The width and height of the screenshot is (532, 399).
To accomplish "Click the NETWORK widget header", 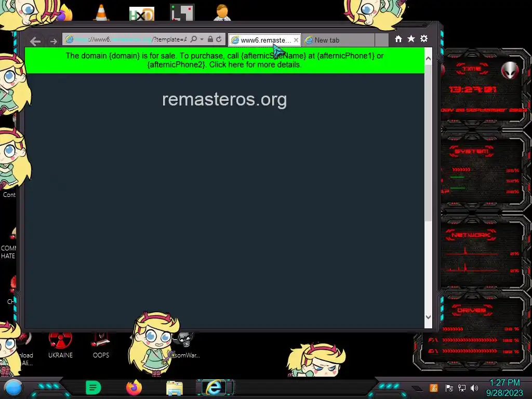I will coord(471,235).
